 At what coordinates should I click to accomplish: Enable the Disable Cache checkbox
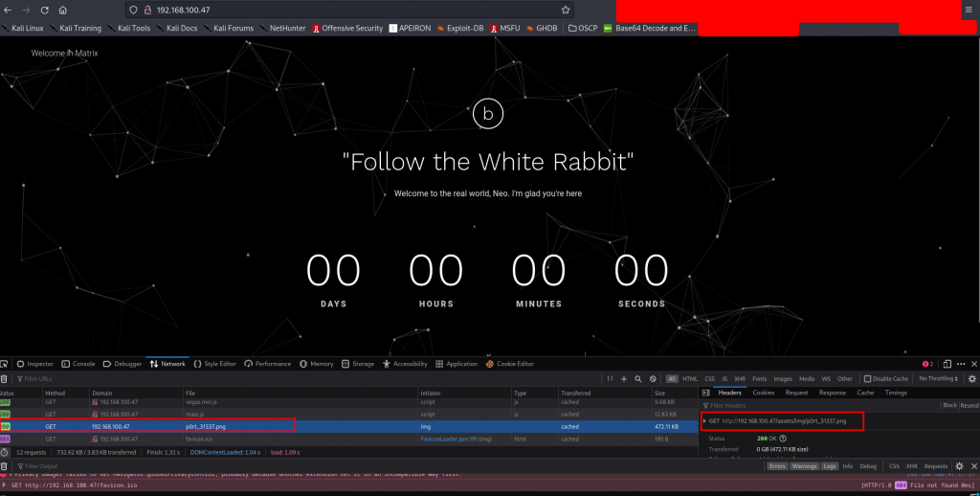point(867,378)
